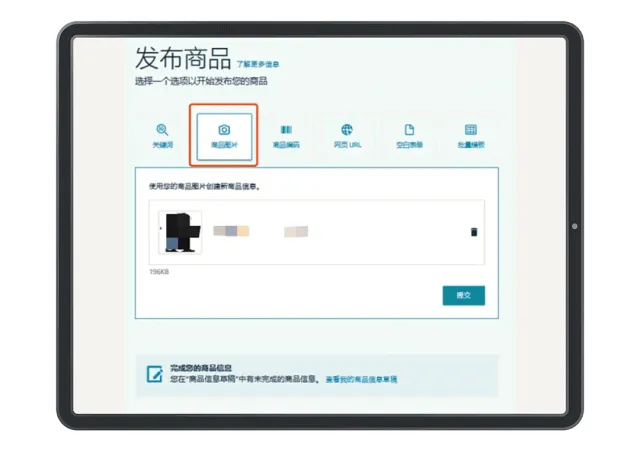Click the uploaded product image thumbnail
The height and width of the screenshot is (475, 640).
point(180,232)
